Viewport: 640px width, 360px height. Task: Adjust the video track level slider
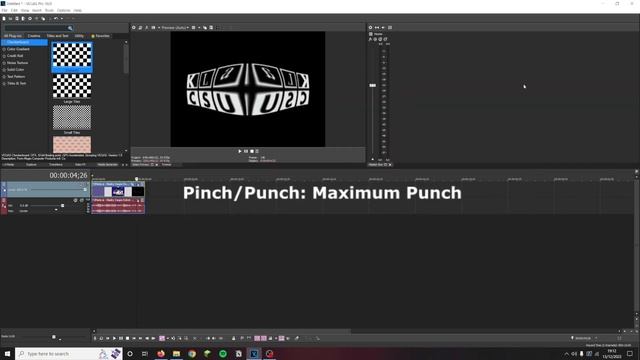85,190
